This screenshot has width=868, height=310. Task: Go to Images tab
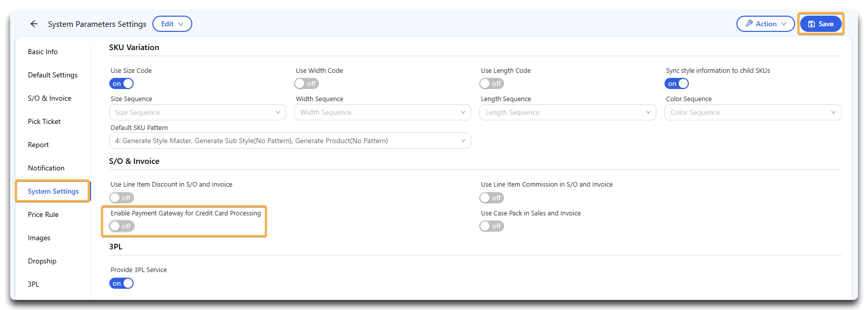click(x=39, y=238)
